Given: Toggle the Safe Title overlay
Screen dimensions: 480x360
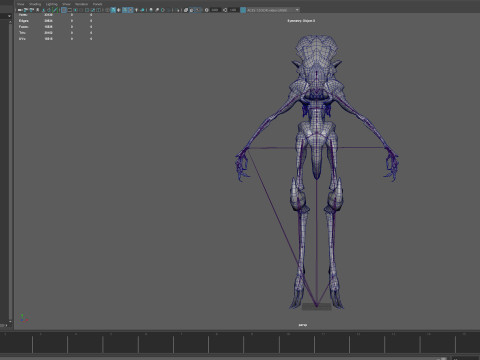Looking at the screenshot, I should pyautogui.click(x=99, y=10).
